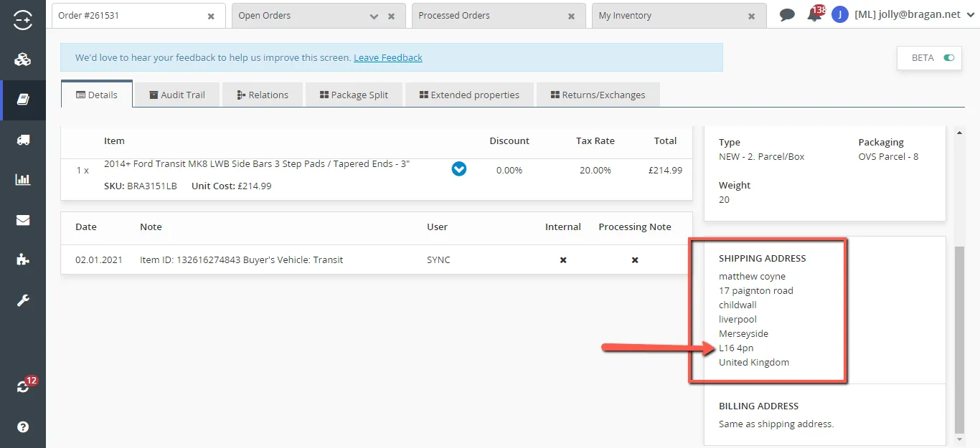The height and width of the screenshot is (448, 980).
Task: Click the address line 17 paignton road
Action: point(756,290)
